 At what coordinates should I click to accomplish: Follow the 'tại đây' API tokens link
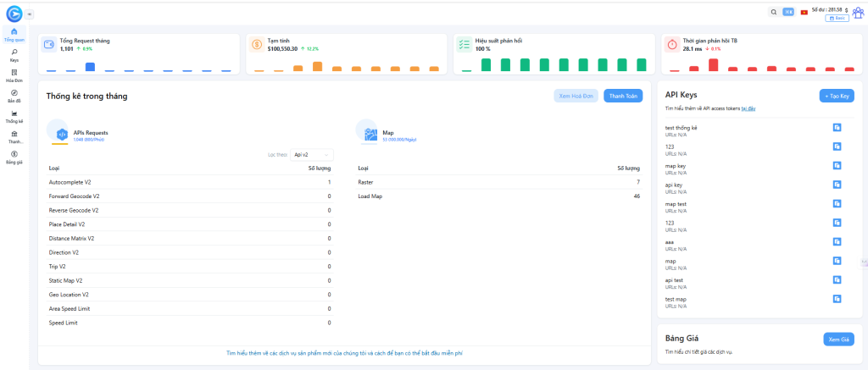(x=748, y=109)
